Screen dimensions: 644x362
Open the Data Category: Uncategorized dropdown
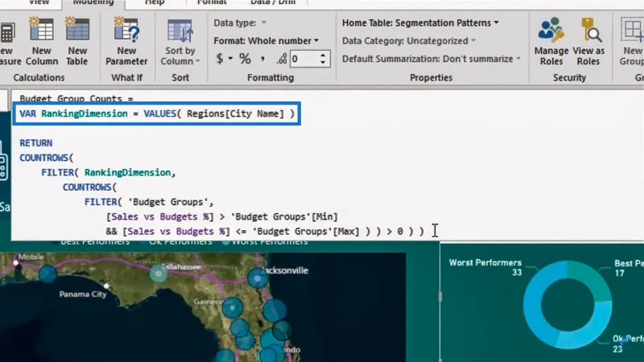coord(409,41)
